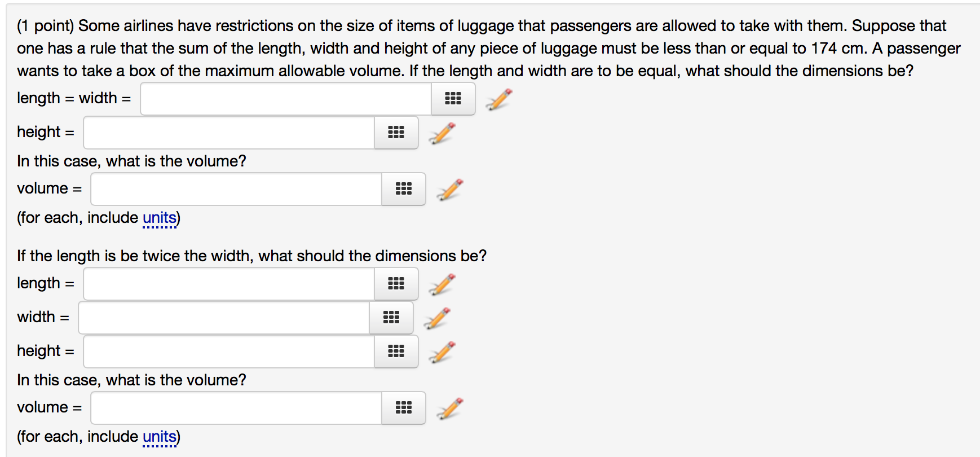
Task: Click pencil icon next to 'length = width' field
Action: (x=498, y=99)
